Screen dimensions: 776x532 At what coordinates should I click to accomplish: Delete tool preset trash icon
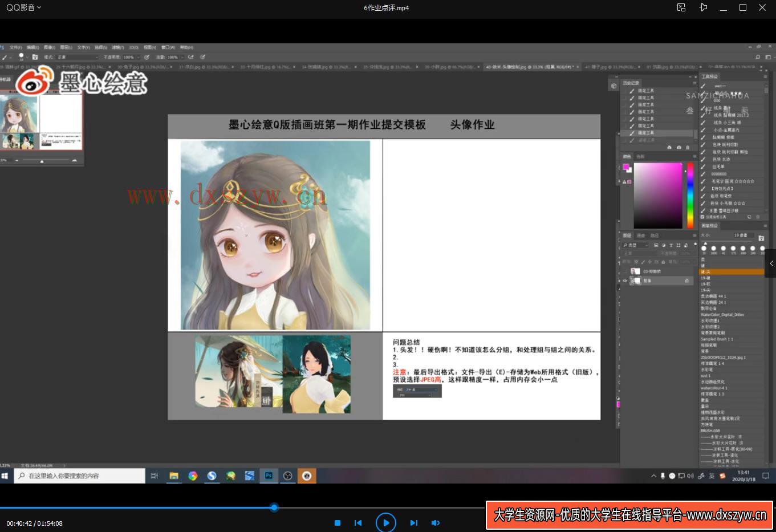[758, 217]
